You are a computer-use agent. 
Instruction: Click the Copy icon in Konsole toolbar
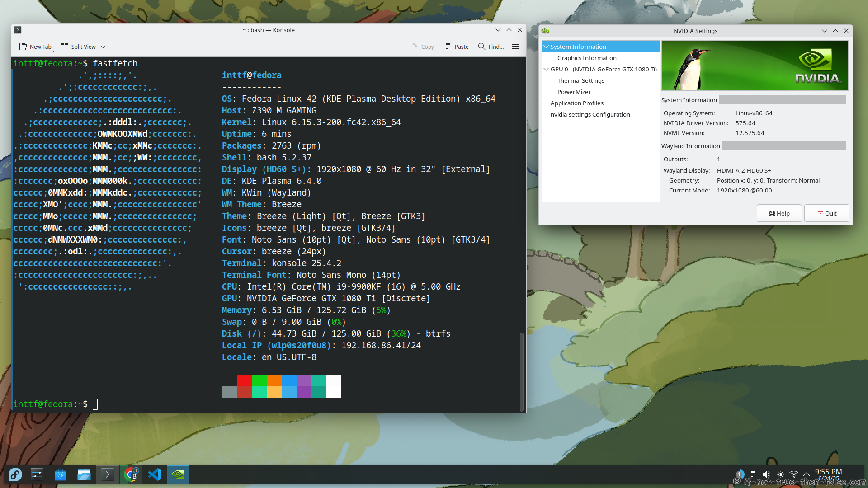click(414, 47)
